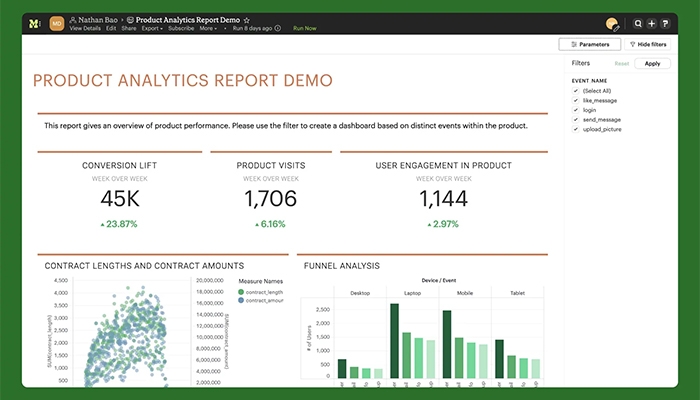Open the search magnifier icon
Image resolution: width=700 pixels, height=400 pixels.
pyautogui.click(x=639, y=23)
